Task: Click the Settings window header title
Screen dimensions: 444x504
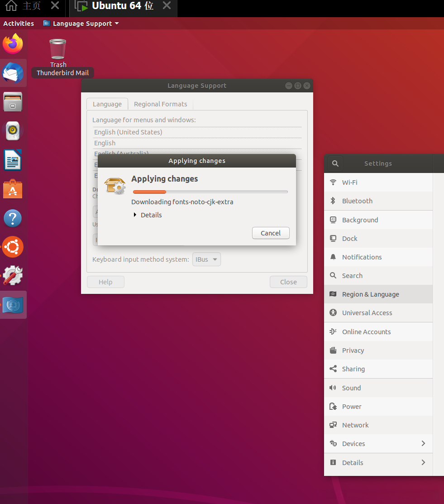Action: 378,163
